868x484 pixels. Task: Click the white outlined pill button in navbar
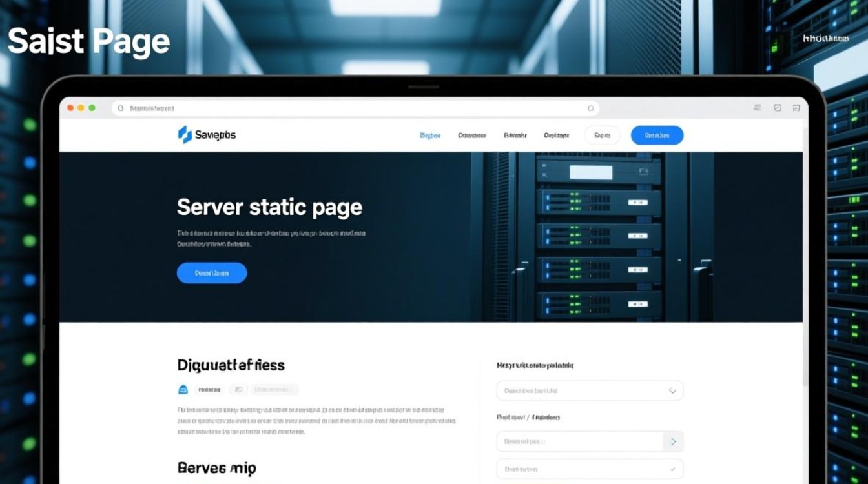pos(602,136)
